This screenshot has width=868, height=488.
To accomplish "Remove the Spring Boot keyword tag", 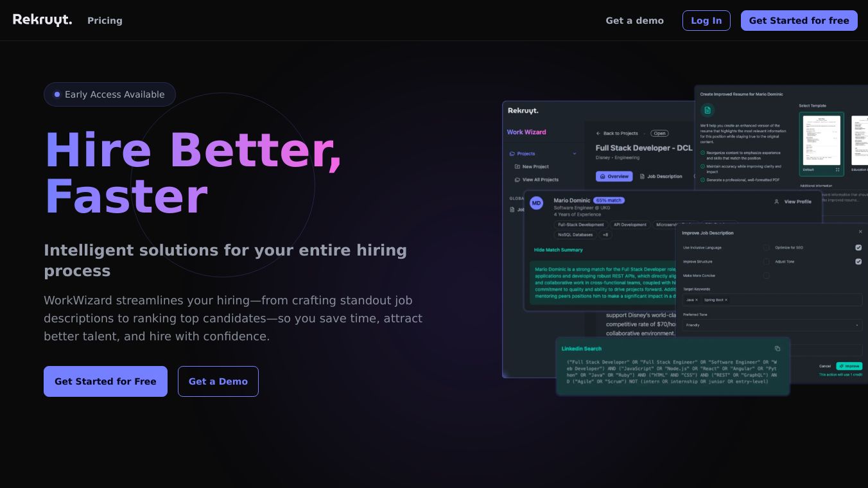I will (726, 300).
